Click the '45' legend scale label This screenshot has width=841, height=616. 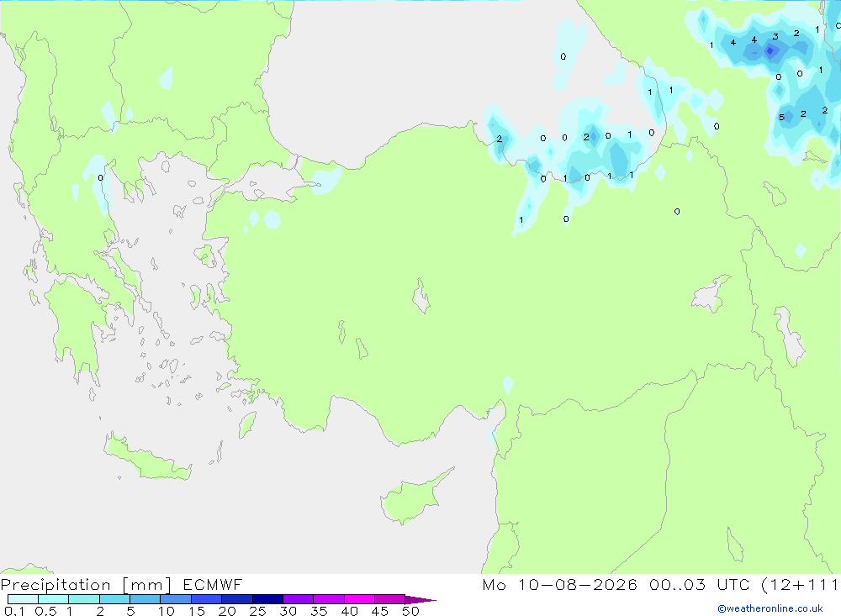(x=380, y=611)
